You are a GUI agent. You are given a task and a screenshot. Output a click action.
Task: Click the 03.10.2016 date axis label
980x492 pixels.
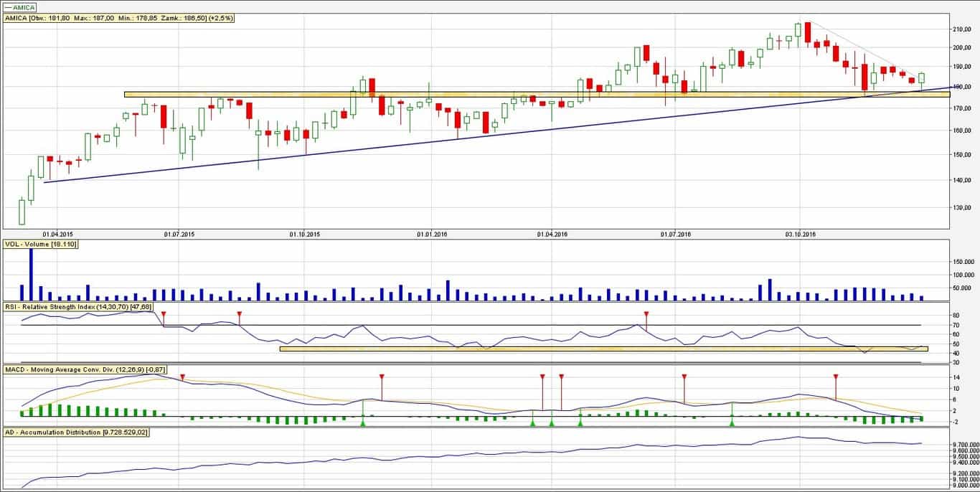[800, 234]
